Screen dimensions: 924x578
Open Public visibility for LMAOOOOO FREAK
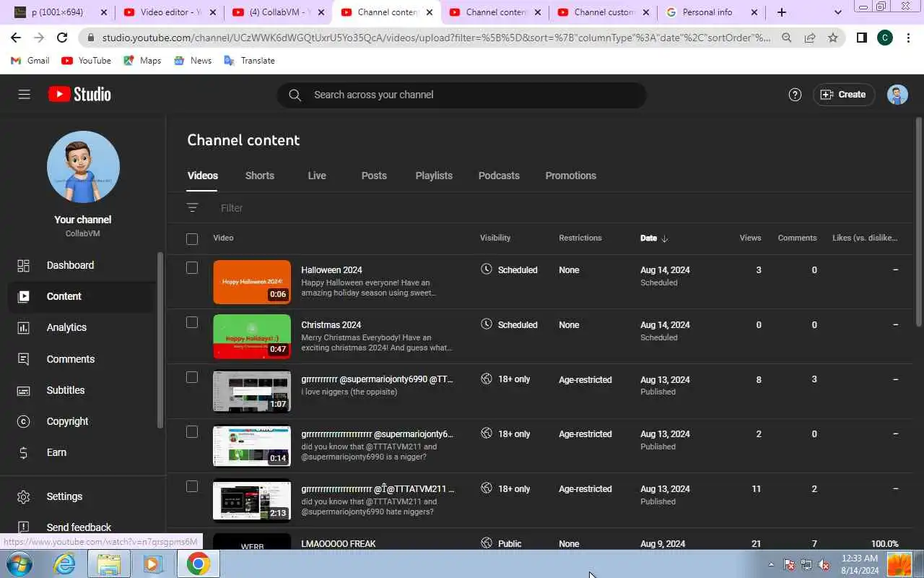[501, 543]
